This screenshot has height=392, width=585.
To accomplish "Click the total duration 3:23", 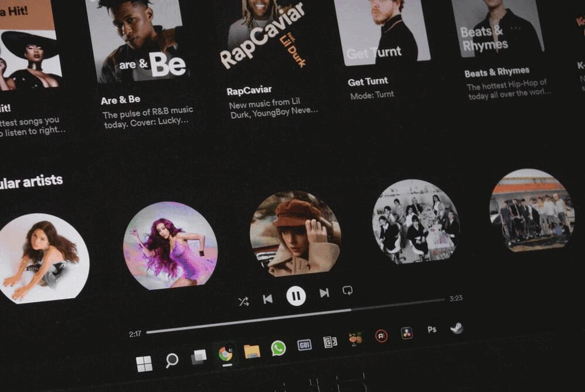I will pos(456,298).
